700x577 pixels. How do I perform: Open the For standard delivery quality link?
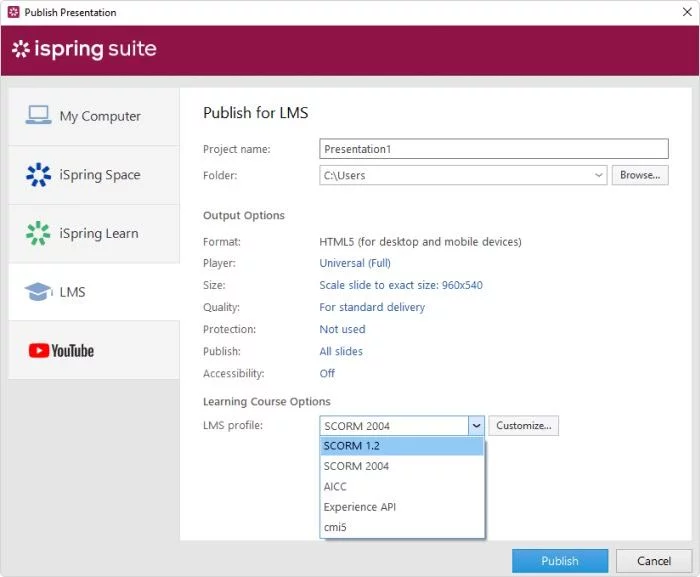click(x=372, y=307)
